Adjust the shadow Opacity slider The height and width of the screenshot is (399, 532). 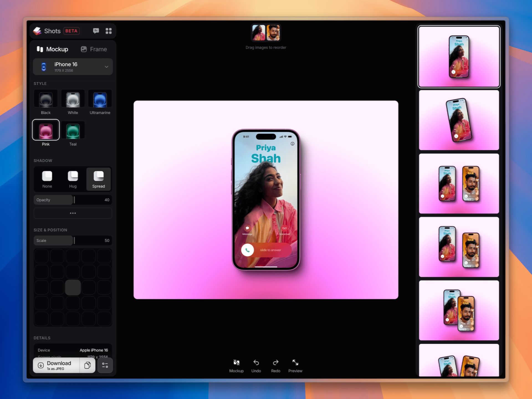[x=73, y=200]
